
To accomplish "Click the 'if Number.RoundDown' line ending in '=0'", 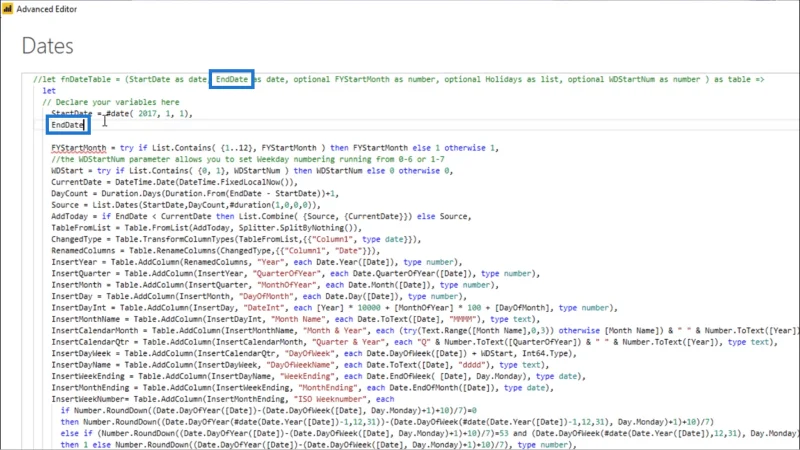I will click(268, 410).
